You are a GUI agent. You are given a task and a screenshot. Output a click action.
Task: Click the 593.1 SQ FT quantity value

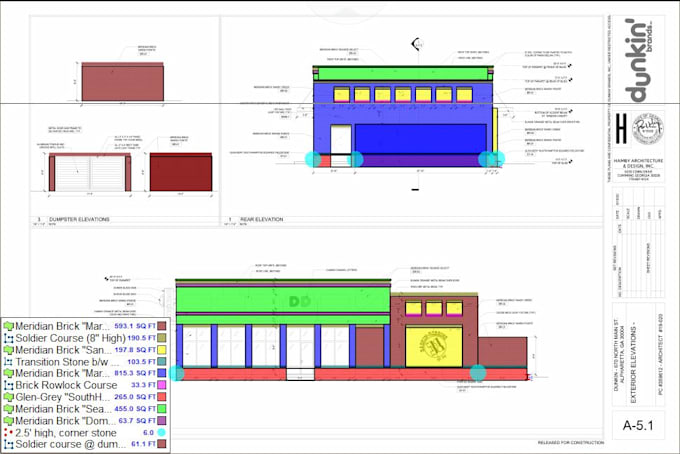coord(135,326)
